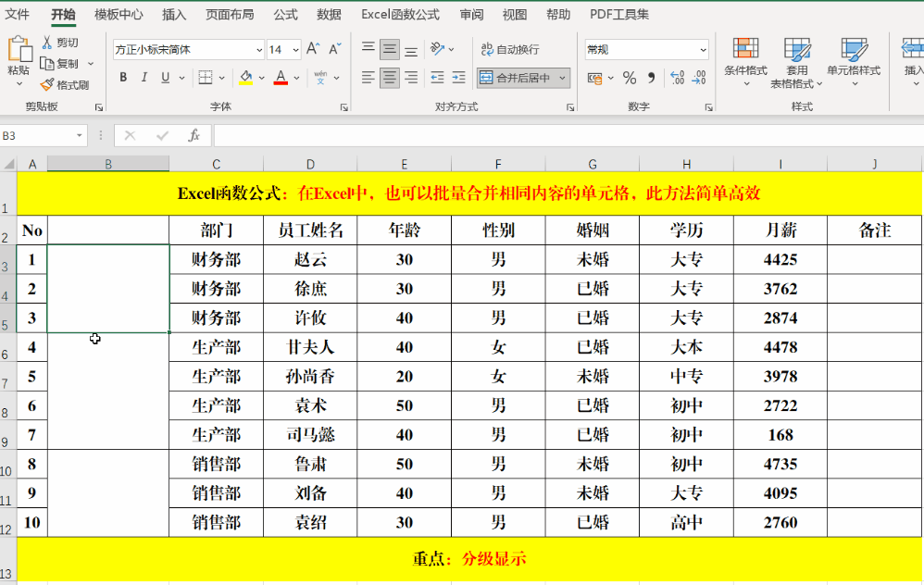
Task: Open the Number group dialog launcher
Action: pyautogui.click(x=709, y=107)
